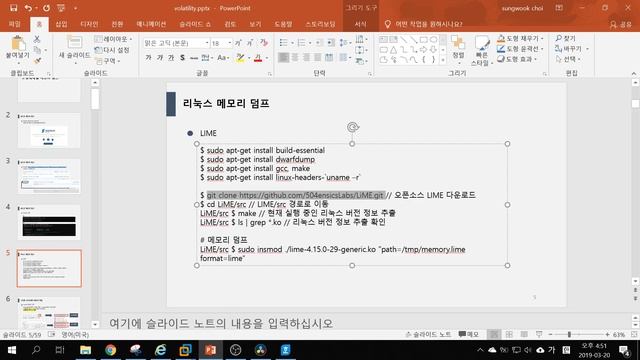The width and height of the screenshot is (640, 360).
Task: Switch to slide sorter view icon
Action: point(509,334)
